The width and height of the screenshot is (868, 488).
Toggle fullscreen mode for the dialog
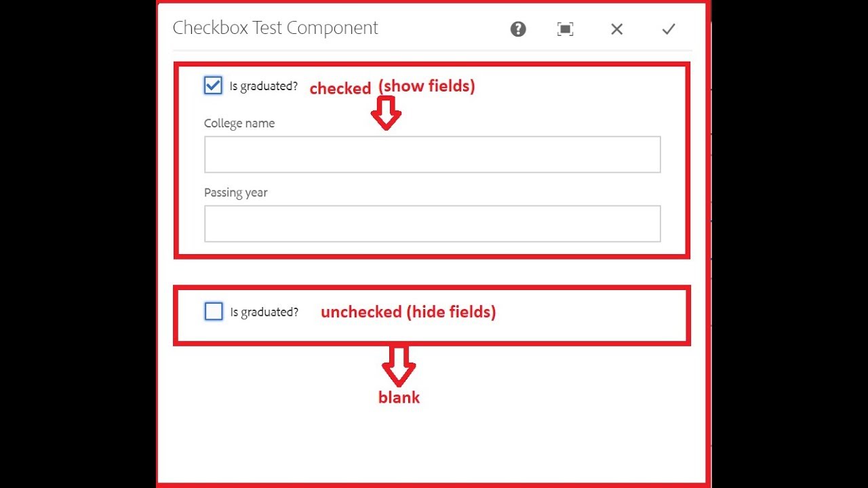pos(565,29)
